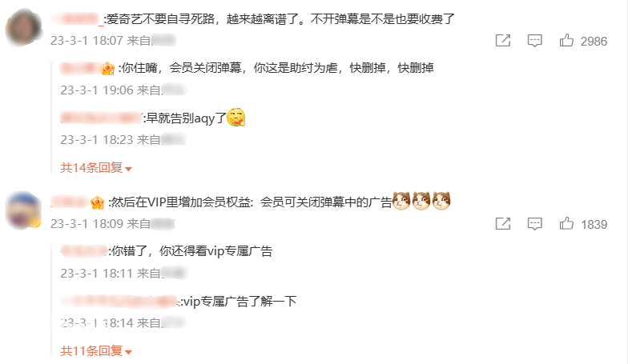Viewport: 628px width, 364px height.
Task: Click the VIP crown badge beside the 18:09 commenter
Action: (x=98, y=203)
